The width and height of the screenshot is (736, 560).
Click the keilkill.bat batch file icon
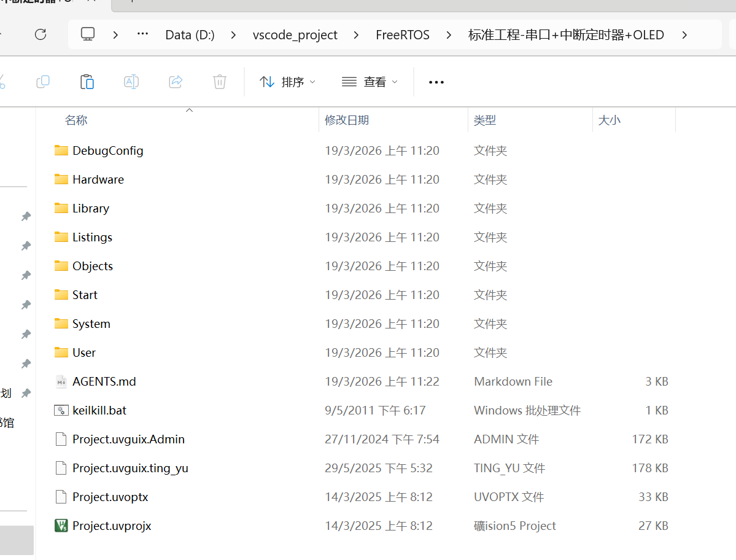click(61, 410)
